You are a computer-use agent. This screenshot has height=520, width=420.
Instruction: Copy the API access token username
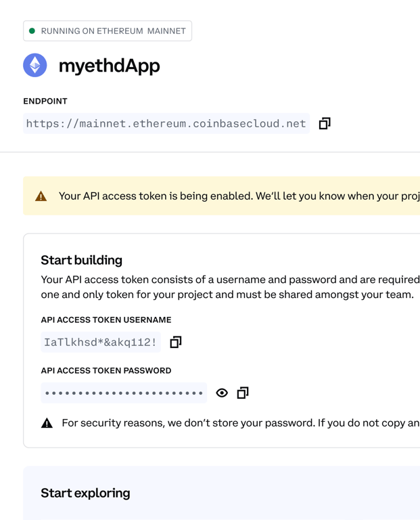click(x=176, y=342)
